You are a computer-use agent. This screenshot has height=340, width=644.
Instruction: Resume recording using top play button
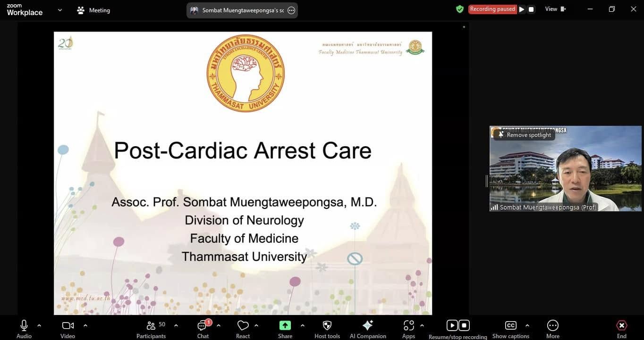click(522, 9)
